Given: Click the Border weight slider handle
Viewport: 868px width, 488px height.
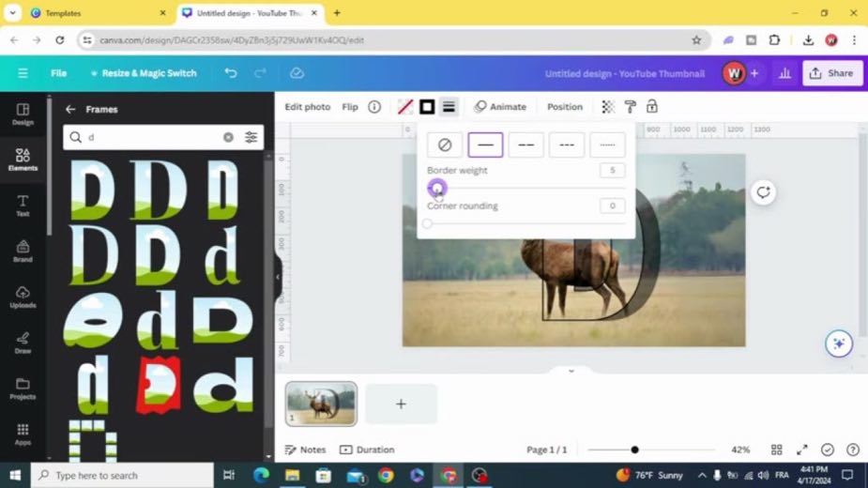Looking at the screenshot, I should 436,189.
